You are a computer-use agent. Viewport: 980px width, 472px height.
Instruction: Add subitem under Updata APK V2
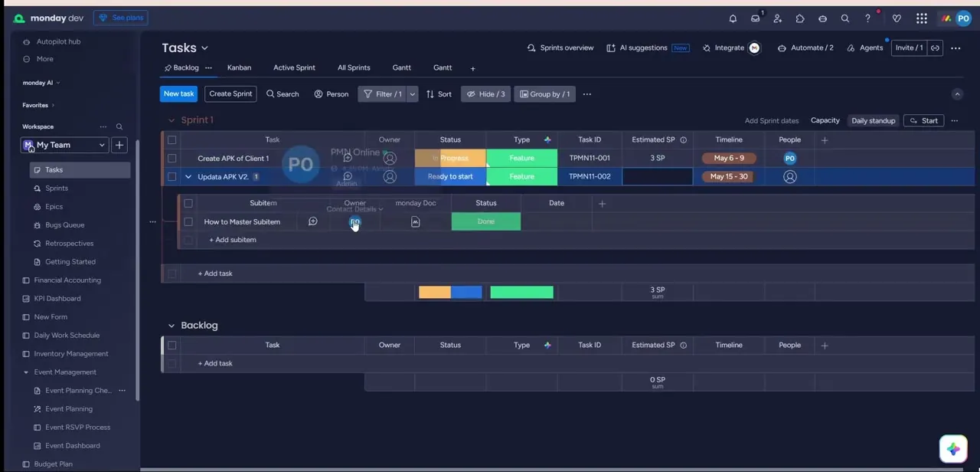233,240
